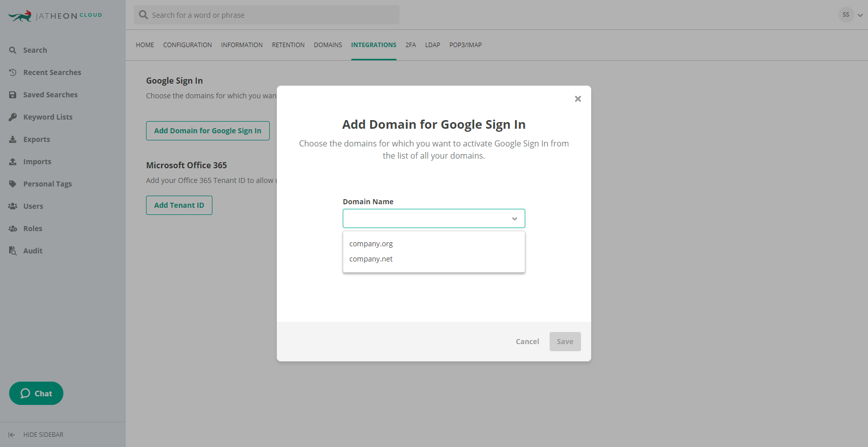
Task: Open the POP3/IMAP tab
Action: click(x=465, y=45)
